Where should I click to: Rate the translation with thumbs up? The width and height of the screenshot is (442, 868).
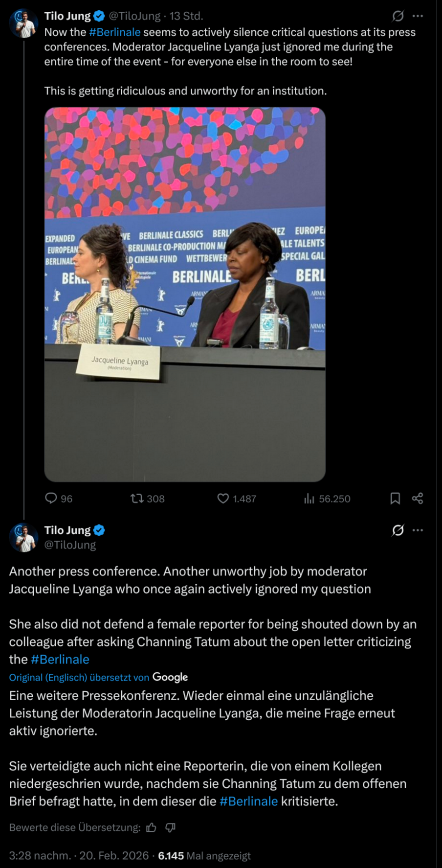[151, 827]
